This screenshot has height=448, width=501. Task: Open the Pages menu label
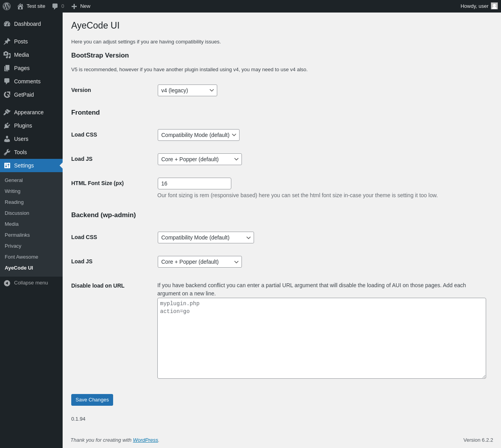pyautogui.click(x=22, y=68)
